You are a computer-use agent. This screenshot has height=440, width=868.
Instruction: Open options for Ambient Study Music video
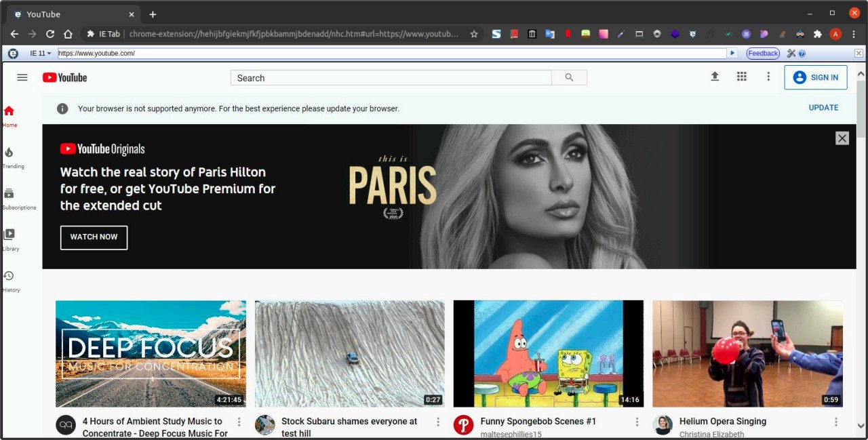tap(239, 422)
